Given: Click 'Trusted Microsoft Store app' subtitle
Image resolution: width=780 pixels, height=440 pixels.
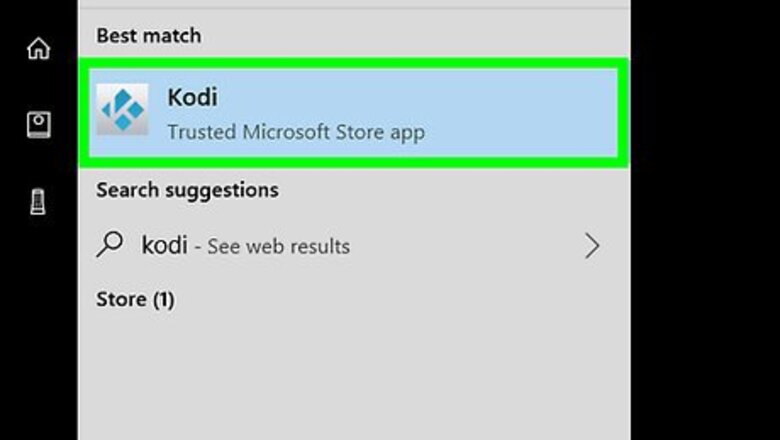Looking at the screenshot, I should click(295, 131).
